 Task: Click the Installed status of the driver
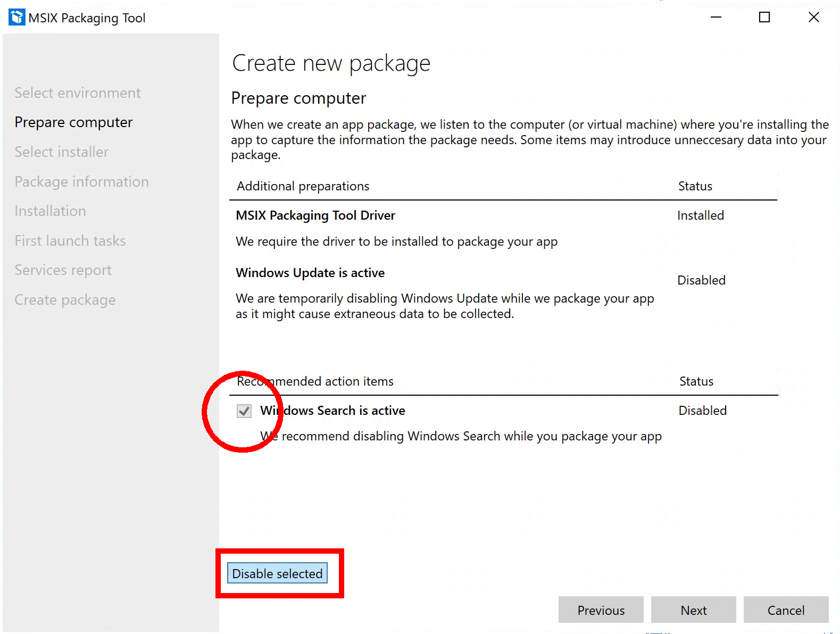click(x=700, y=215)
